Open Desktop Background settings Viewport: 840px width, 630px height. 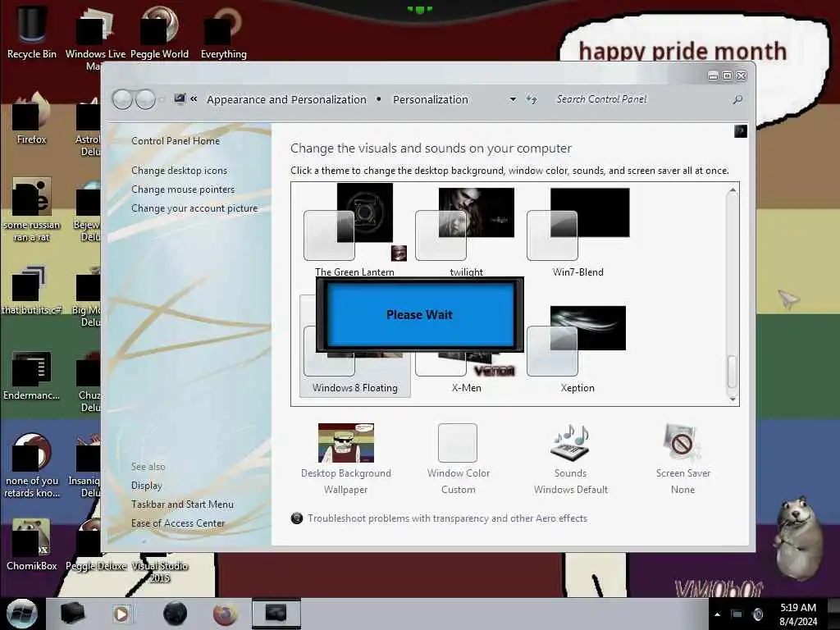click(x=346, y=459)
